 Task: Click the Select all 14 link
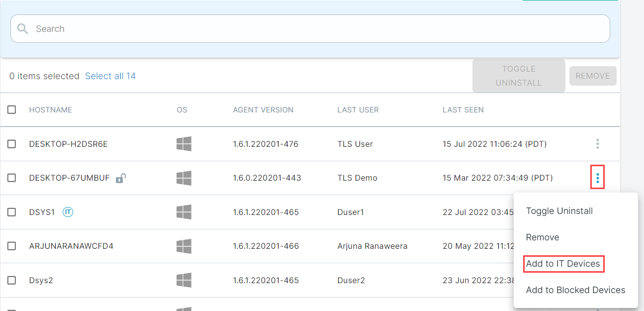point(110,76)
